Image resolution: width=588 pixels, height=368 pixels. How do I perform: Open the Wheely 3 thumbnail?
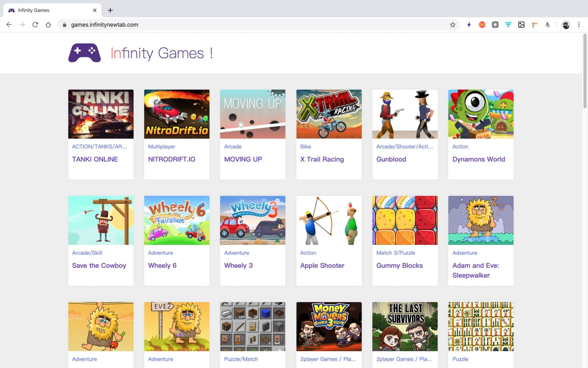(x=253, y=220)
